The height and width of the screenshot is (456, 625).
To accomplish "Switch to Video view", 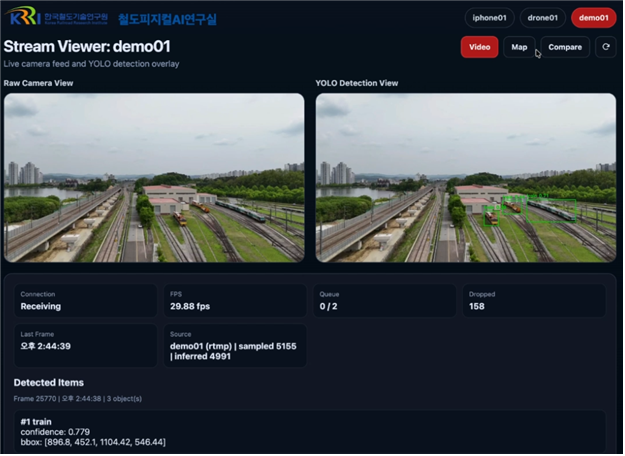I will pos(480,47).
